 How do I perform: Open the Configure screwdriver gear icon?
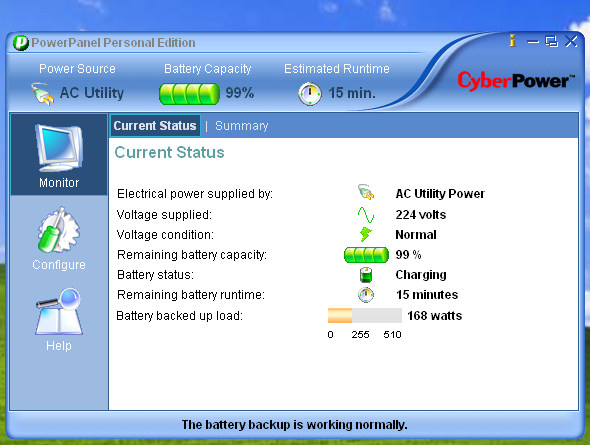[x=59, y=230]
